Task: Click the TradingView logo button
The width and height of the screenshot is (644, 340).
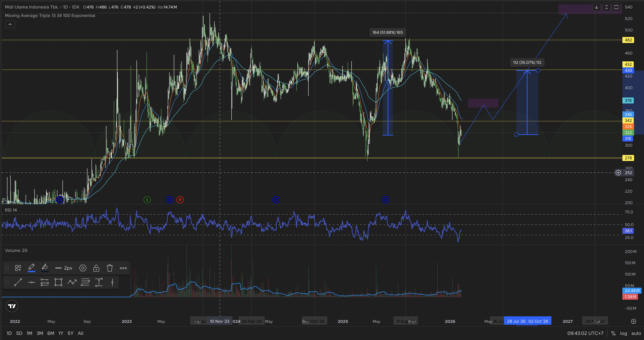Action: point(12,306)
